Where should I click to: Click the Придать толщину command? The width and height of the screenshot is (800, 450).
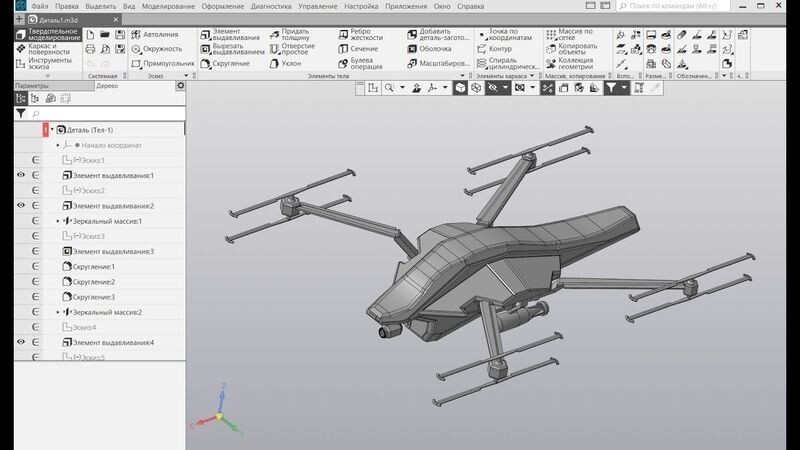[290, 34]
